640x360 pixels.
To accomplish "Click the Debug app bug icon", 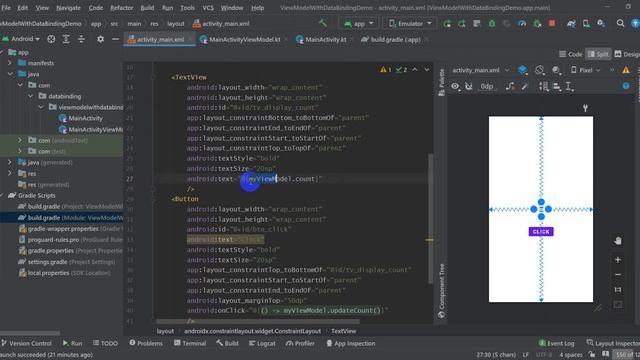I will point(492,24).
